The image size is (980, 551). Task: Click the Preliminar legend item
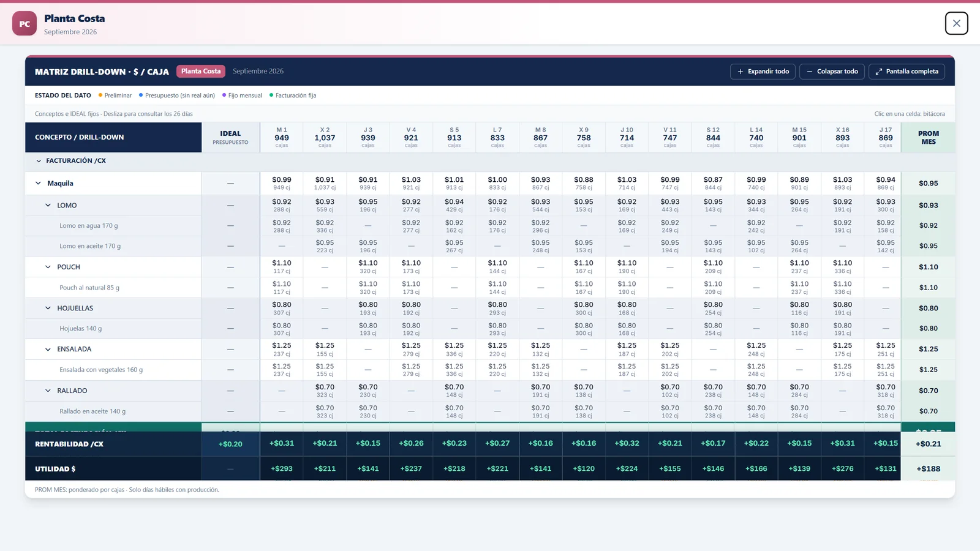point(115,96)
